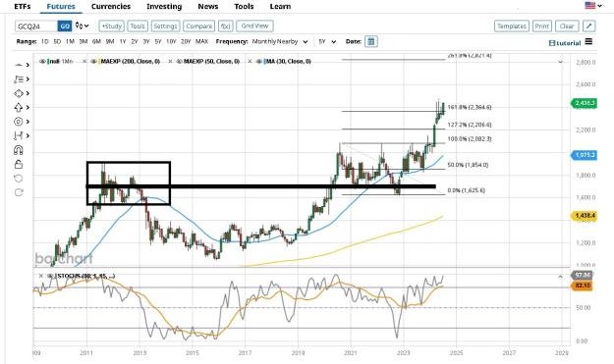Toggle the magnet snap tool

(x=19, y=150)
